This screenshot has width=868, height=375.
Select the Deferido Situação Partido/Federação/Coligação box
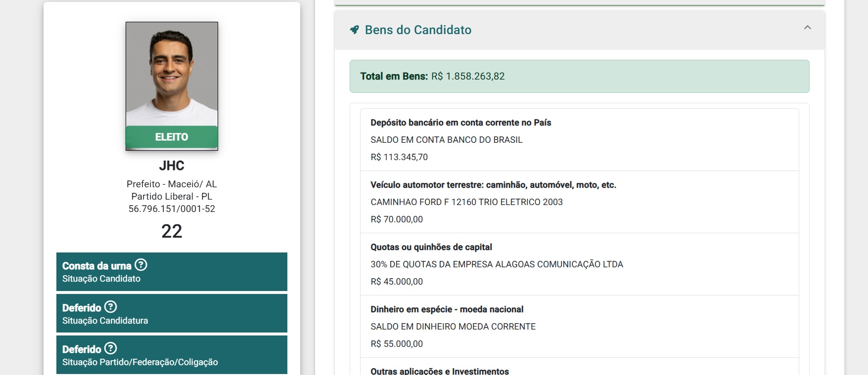pos(172,355)
